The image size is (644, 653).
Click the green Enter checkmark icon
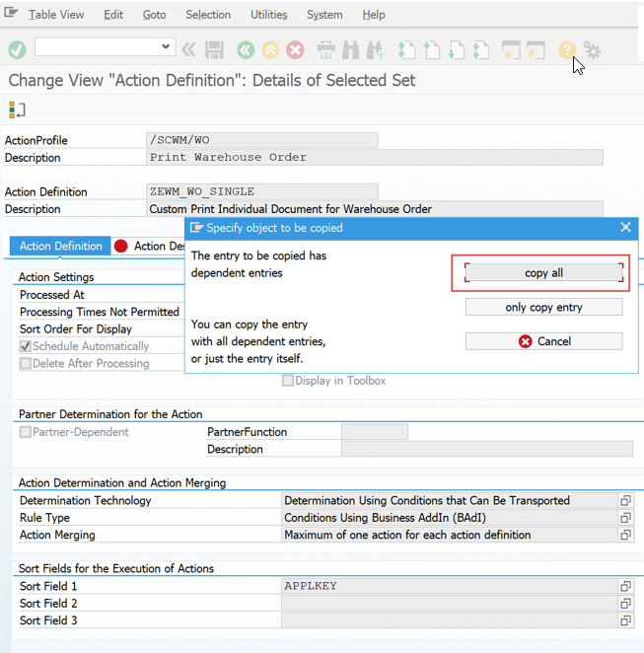(x=17, y=50)
